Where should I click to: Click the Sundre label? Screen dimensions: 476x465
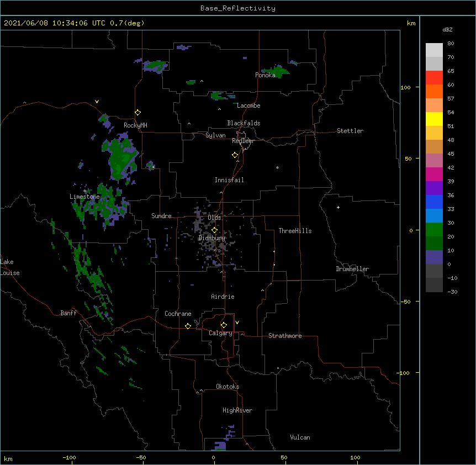[x=161, y=216]
